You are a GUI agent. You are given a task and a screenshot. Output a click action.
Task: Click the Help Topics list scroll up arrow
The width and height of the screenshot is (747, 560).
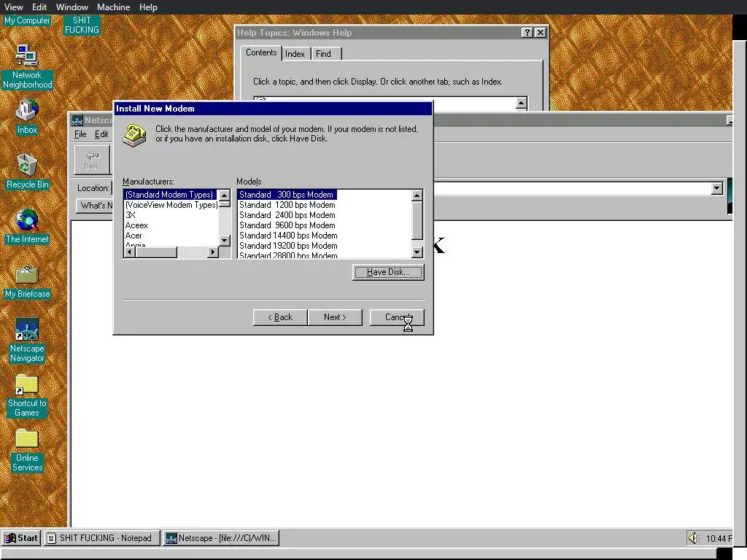point(521,103)
